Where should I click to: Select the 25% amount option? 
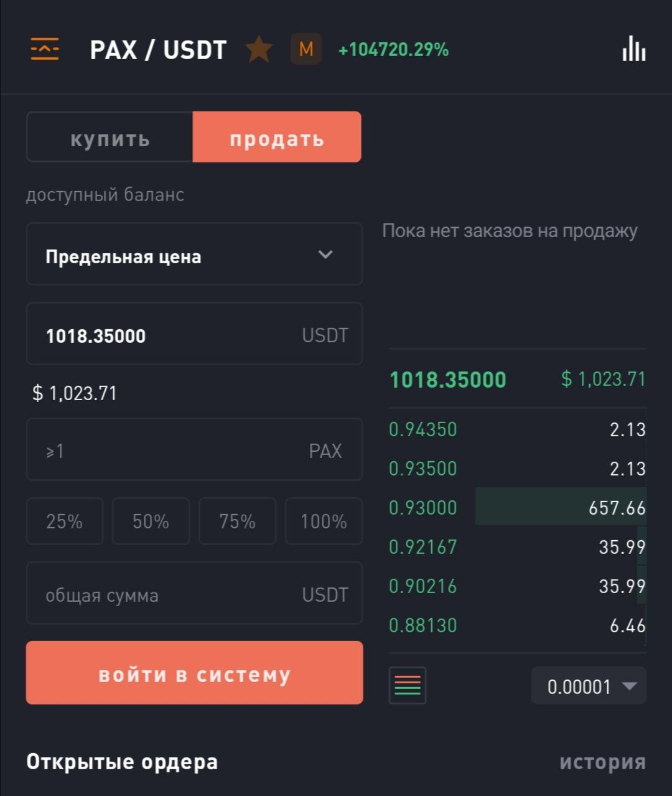(65, 521)
